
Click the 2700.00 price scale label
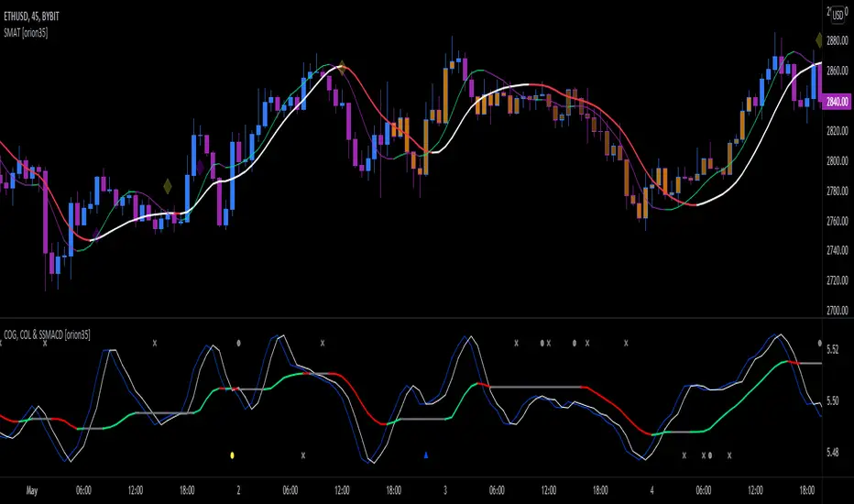(x=835, y=312)
